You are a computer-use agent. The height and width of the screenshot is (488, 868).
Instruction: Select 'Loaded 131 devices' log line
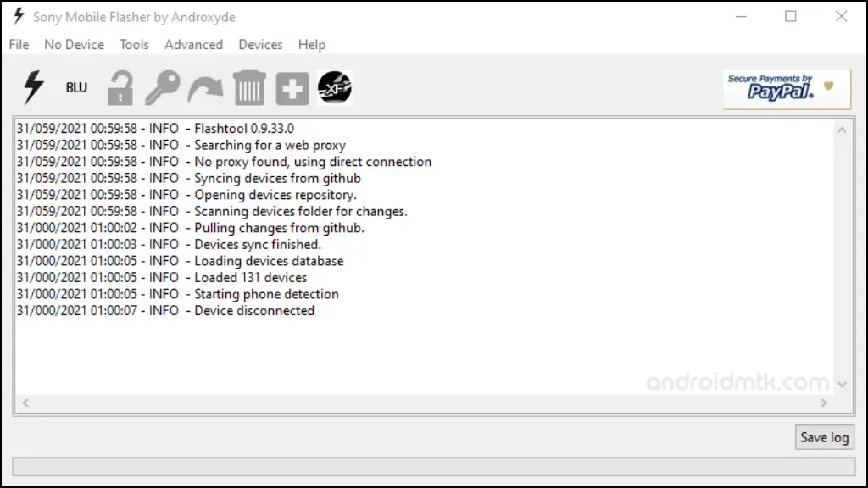pyautogui.click(x=162, y=278)
